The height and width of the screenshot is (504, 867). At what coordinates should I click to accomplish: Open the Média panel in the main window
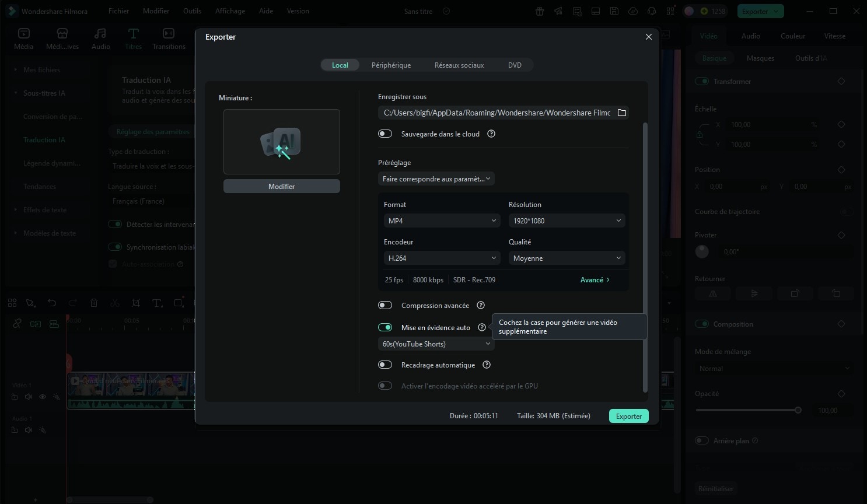coord(24,38)
